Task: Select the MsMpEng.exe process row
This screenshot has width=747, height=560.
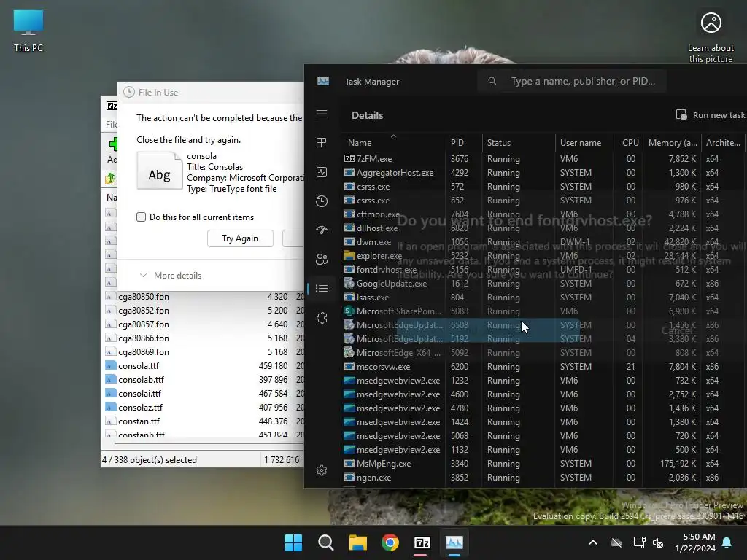Action: click(543, 463)
